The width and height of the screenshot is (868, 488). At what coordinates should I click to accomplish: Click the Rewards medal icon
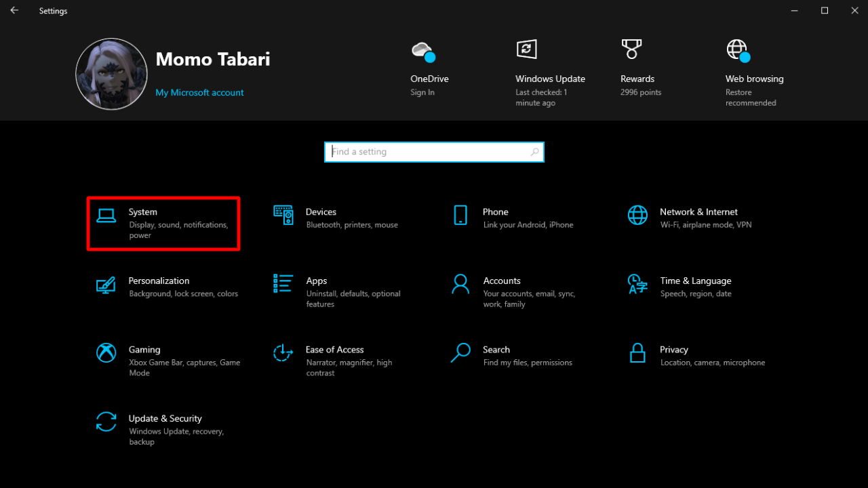631,49
